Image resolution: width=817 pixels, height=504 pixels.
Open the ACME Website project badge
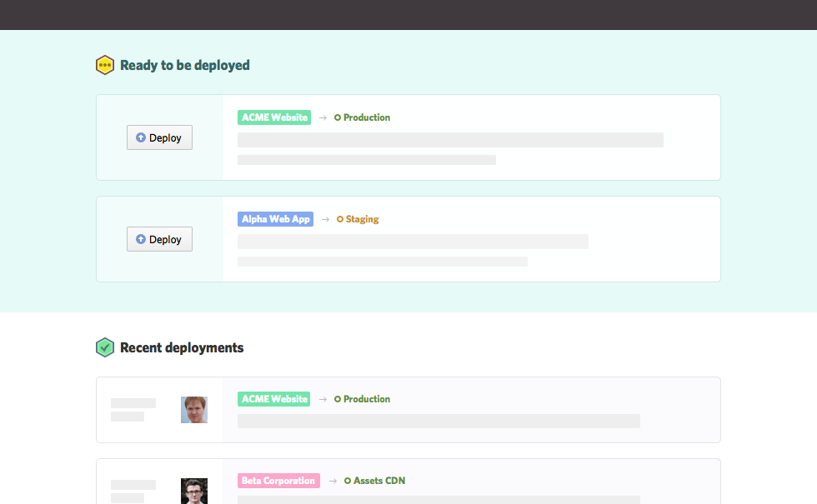(x=274, y=117)
